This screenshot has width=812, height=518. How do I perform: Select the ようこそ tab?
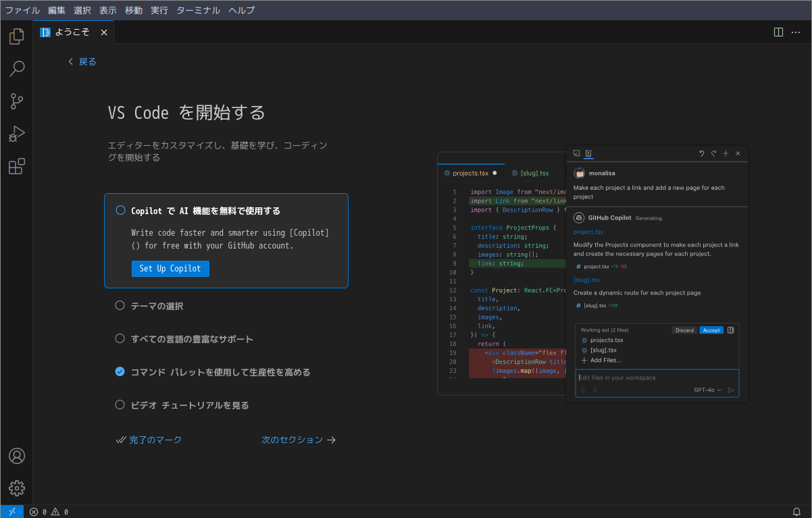73,32
